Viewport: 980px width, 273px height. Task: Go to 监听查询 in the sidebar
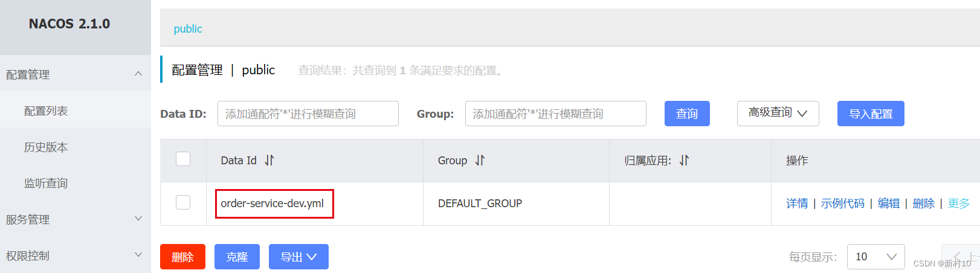tap(46, 183)
